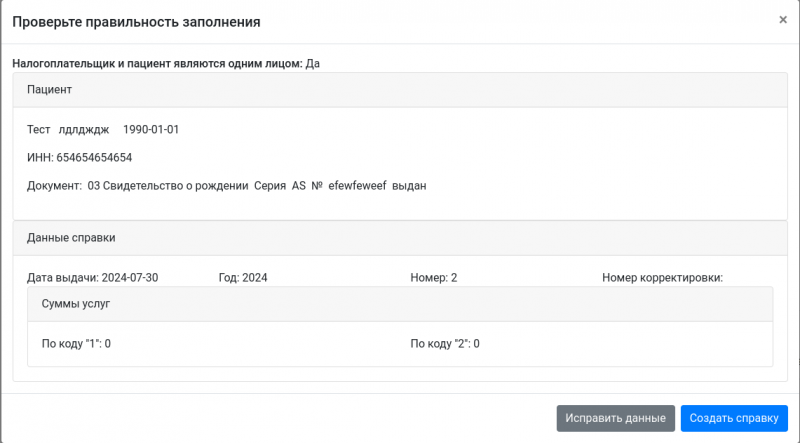Click the patient name 'Тест лдлдждж'

pyautogui.click(x=68, y=130)
